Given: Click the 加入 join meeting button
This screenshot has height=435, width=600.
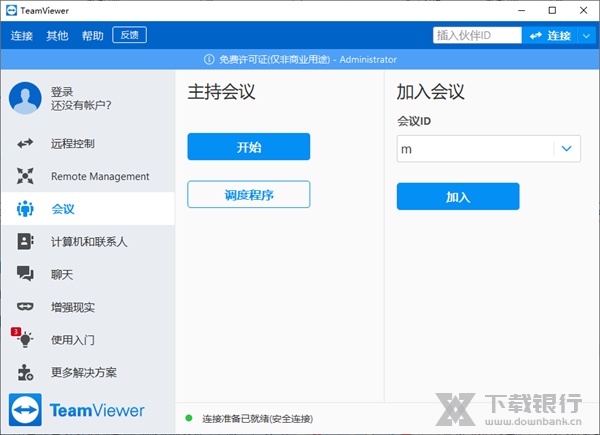Looking at the screenshot, I should (458, 196).
